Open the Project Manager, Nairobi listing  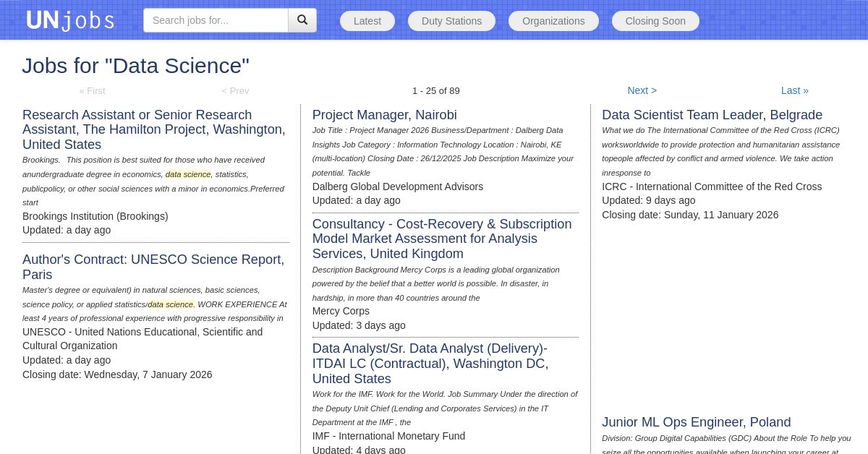tap(384, 115)
